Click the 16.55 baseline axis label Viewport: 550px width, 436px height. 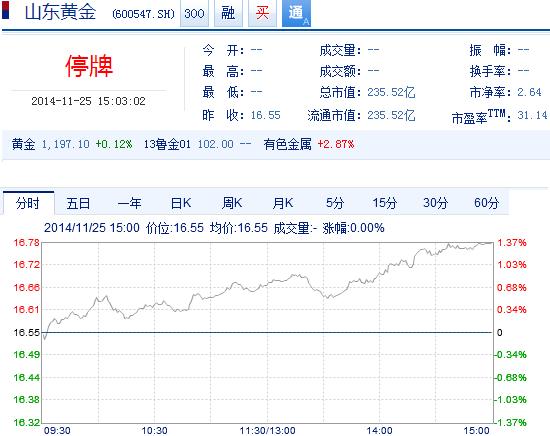point(27,332)
